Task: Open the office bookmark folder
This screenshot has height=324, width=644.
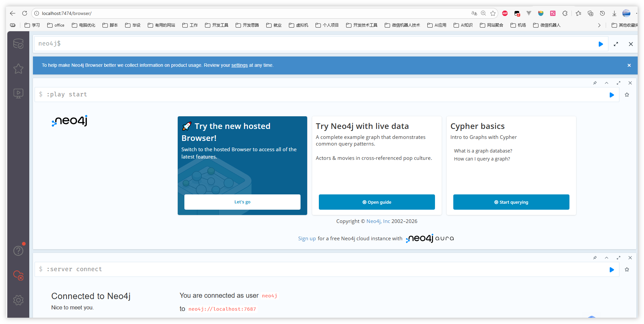Action: (x=56, y=25)
